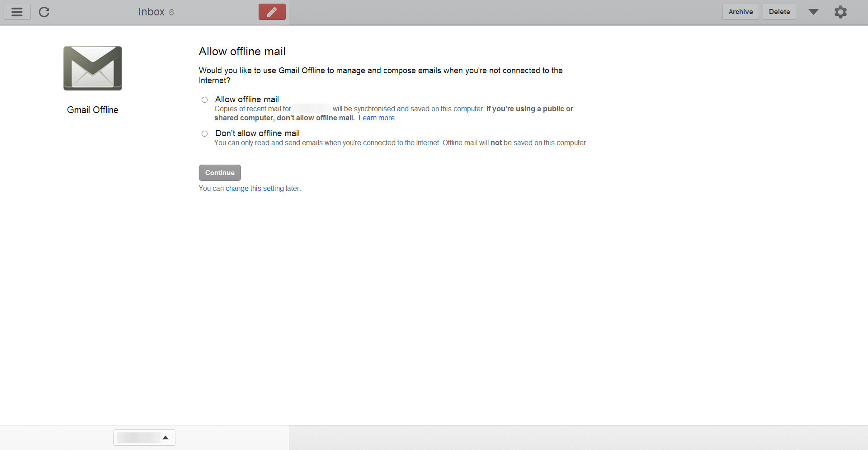Image resolution: width=868 pixels, height=450 pixels.
Task: Expand the more actions dropdown arrow
Action: click(813, 12)
